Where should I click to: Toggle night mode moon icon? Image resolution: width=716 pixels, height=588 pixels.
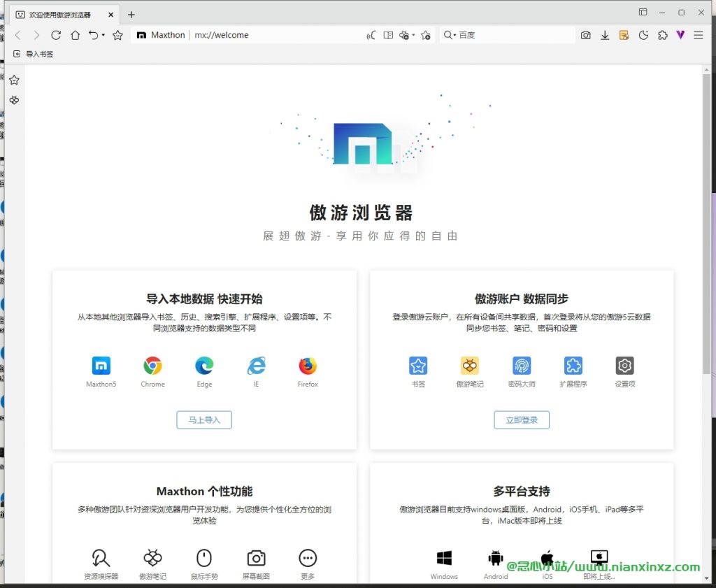tap(643, 35)
